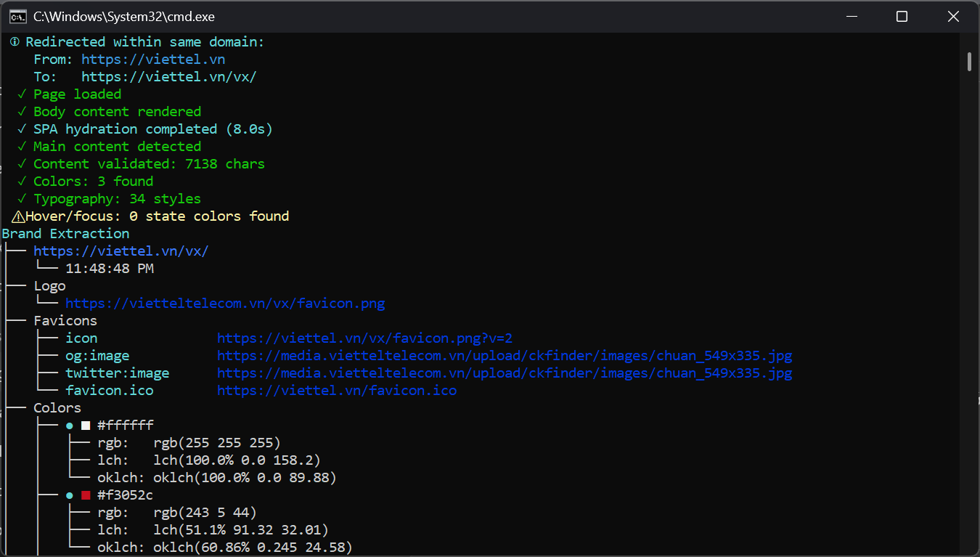
Task: Minimize the cmd.exe window
Action: coord(851,17)
